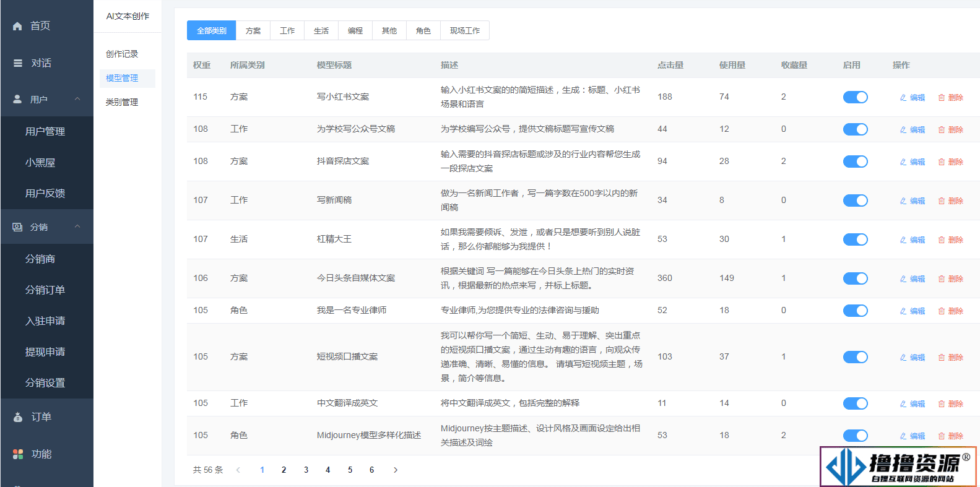Select the 全部类别 category tab
This screenshot has height=487, width=980.
click(212, 30)
